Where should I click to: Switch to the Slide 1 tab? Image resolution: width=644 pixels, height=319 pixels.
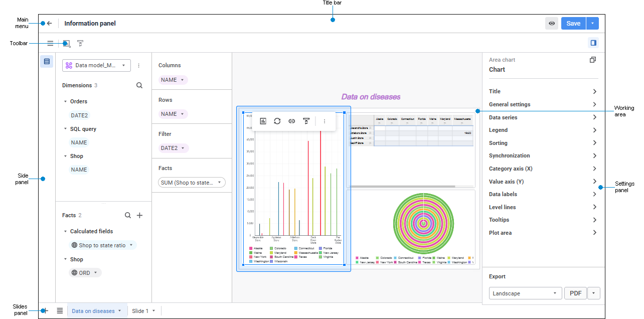144,311
